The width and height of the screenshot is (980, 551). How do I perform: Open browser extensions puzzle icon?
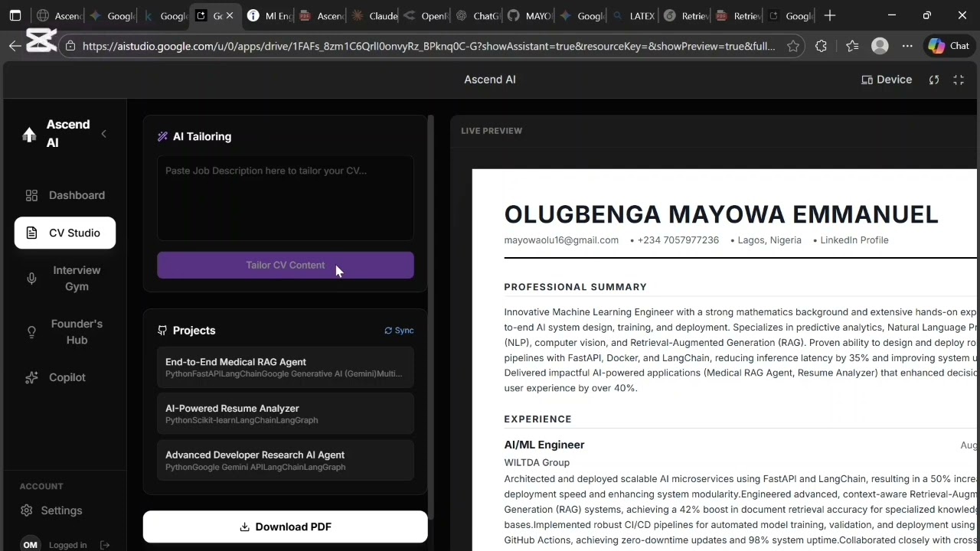821,46
